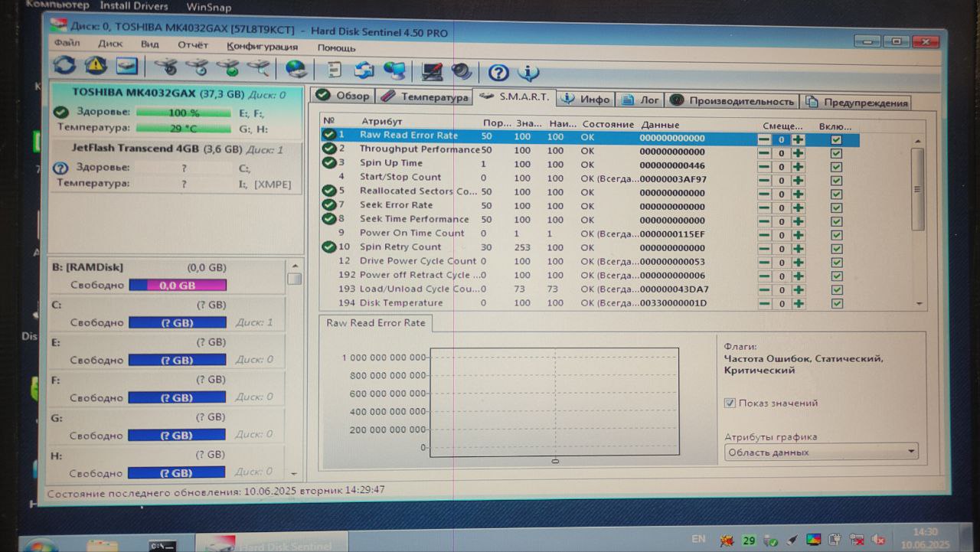
Task: Toggle the enable checkbox for Raw Read Error Rate
Action: pos(836,140)
